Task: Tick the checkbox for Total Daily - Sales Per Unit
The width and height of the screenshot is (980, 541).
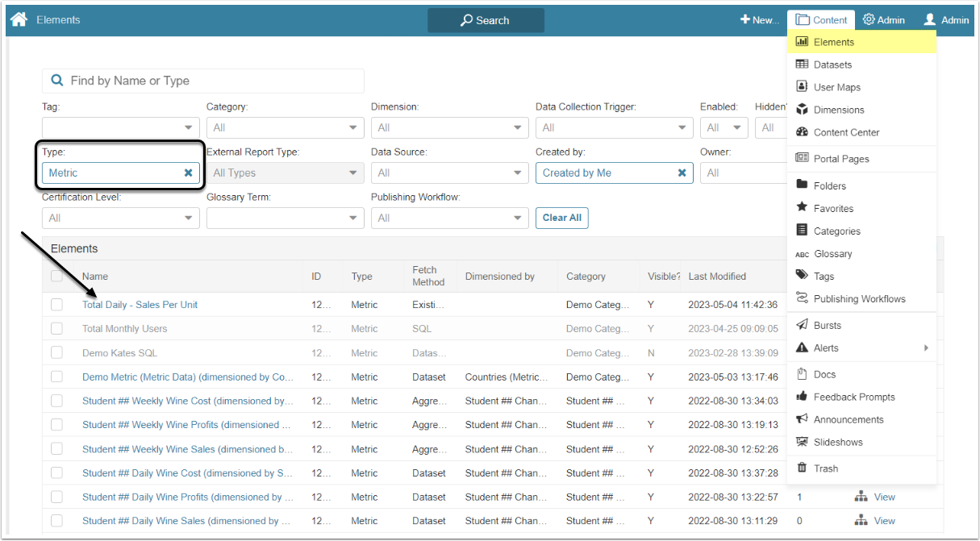Action: 56,305
